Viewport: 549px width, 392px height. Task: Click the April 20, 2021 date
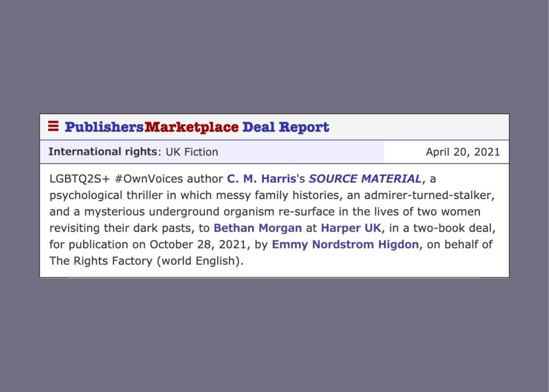463,152
